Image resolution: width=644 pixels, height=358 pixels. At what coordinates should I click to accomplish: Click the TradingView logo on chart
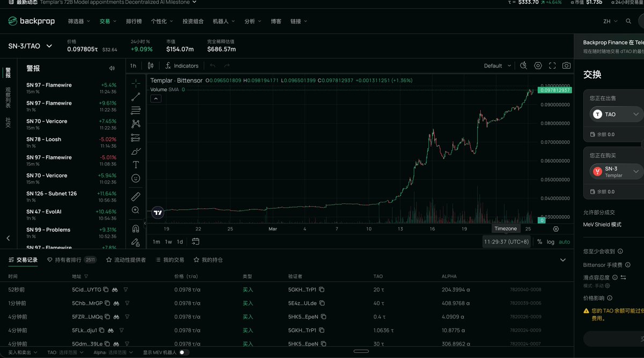tap(158, 213)
